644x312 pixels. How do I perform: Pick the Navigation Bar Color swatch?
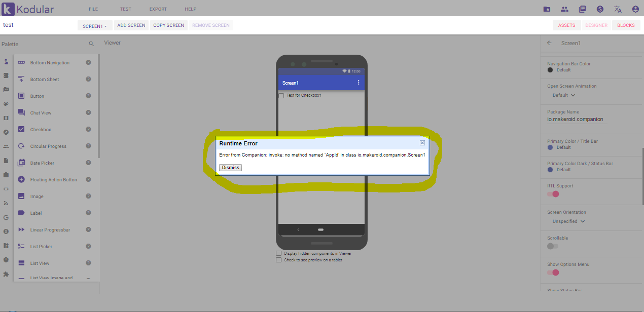pos(550,70)
